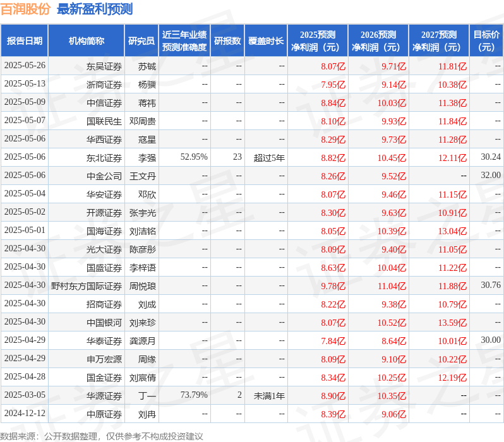Click the 最新盈利预测 heading
504x442 pixels.
click(x=95, y=9)
